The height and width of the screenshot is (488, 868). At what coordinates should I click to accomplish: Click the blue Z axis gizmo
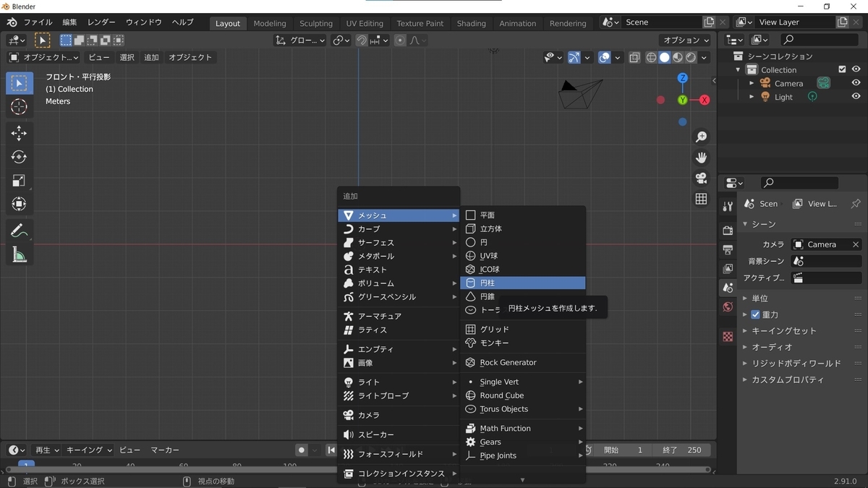click(x=683, y=78)
